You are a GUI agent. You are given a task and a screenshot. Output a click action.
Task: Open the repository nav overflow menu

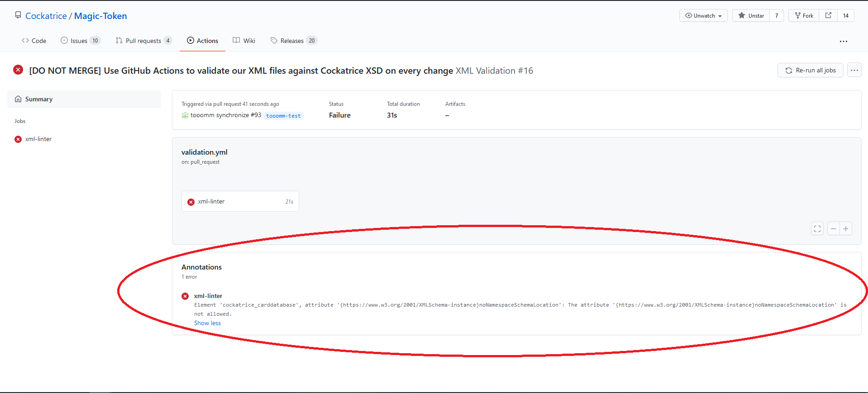(x=844, y=41)
